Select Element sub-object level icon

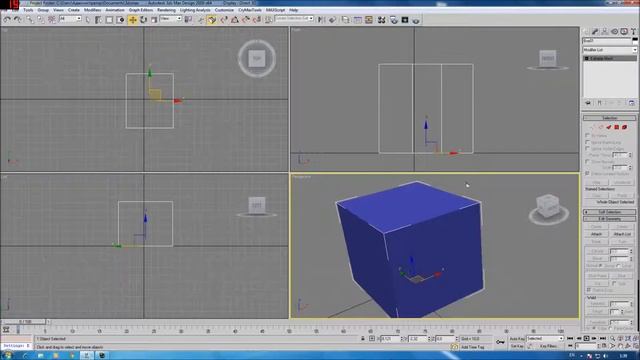[x=624, y=127]
